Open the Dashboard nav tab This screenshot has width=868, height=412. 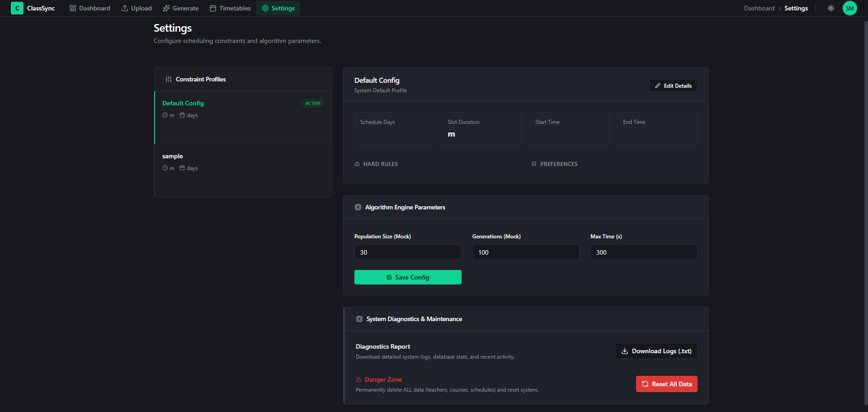coord(90,8)
